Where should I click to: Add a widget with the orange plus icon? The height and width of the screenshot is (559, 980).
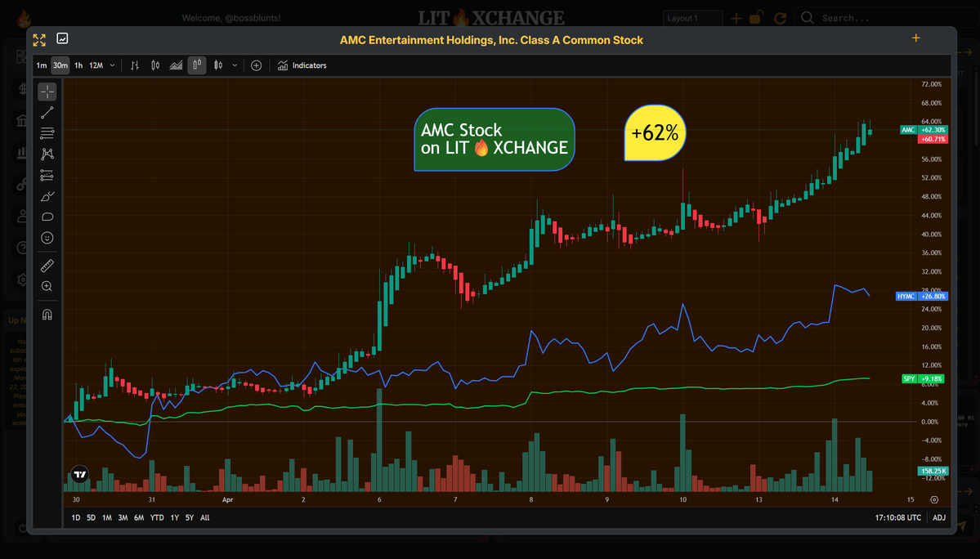tap(915, 38)
